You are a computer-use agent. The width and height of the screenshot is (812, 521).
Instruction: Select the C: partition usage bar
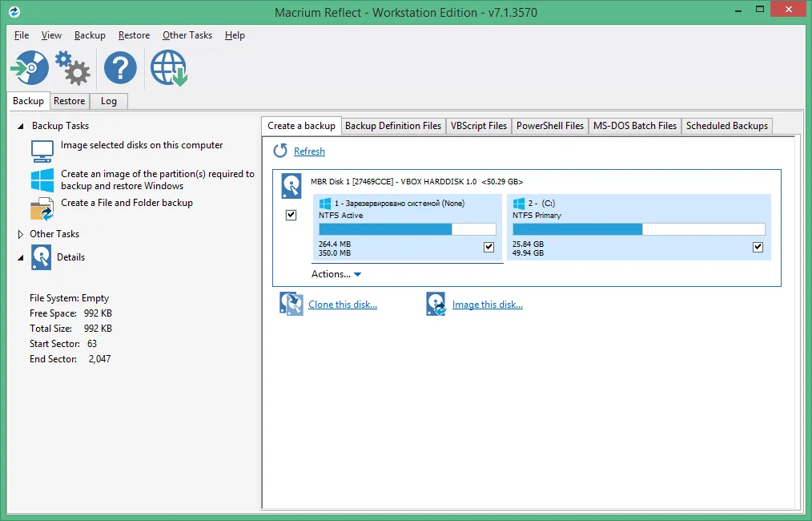[638, 229]
